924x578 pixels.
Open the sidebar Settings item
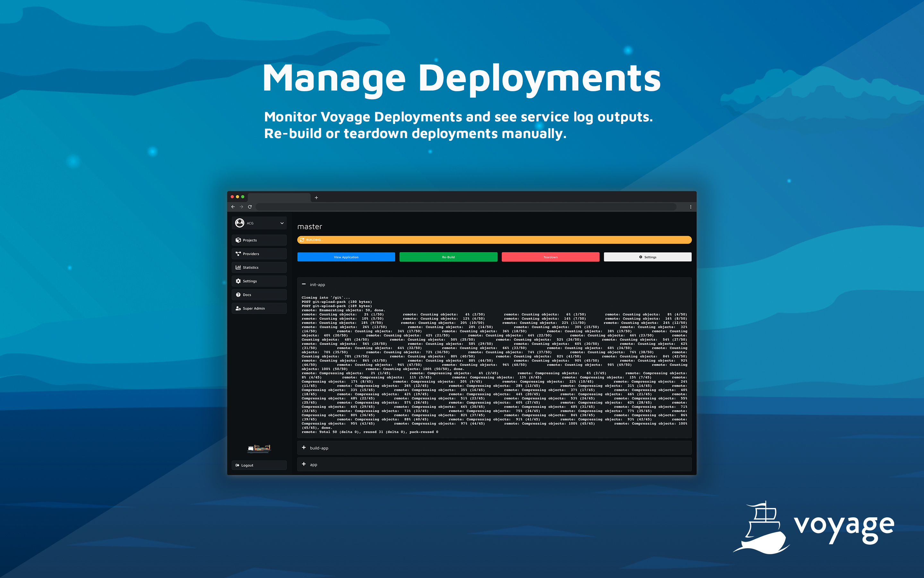259,281
